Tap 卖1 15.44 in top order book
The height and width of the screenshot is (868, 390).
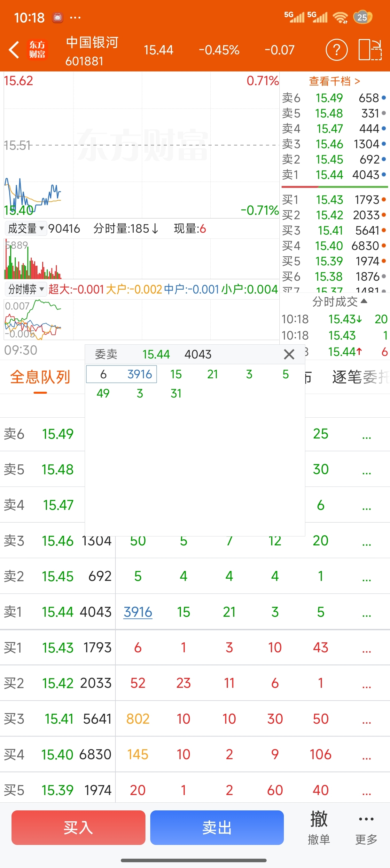(x=334, y=174)
